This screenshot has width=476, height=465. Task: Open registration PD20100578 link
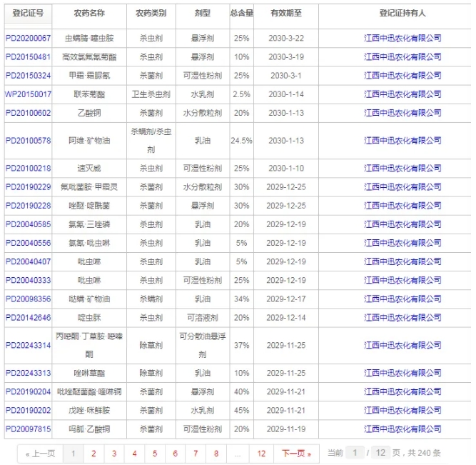29,141
